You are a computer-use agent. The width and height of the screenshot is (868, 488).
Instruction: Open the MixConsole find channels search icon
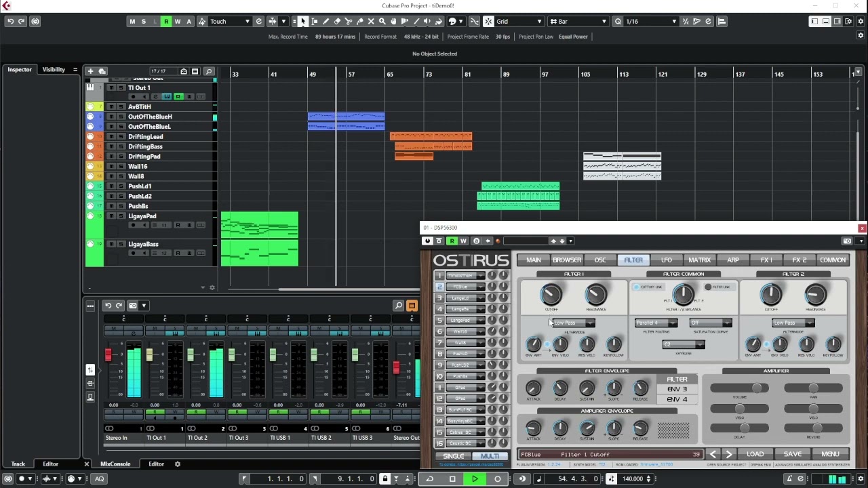[x=399, y=306]
